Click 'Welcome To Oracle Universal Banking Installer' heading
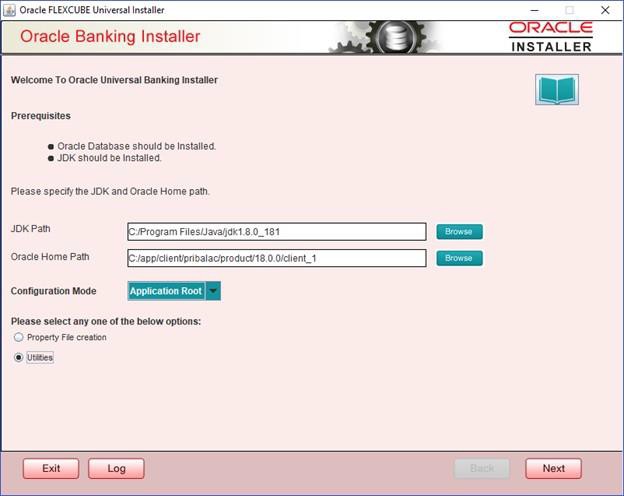This screenshot has width=624, height=496. tap(114, 80)
